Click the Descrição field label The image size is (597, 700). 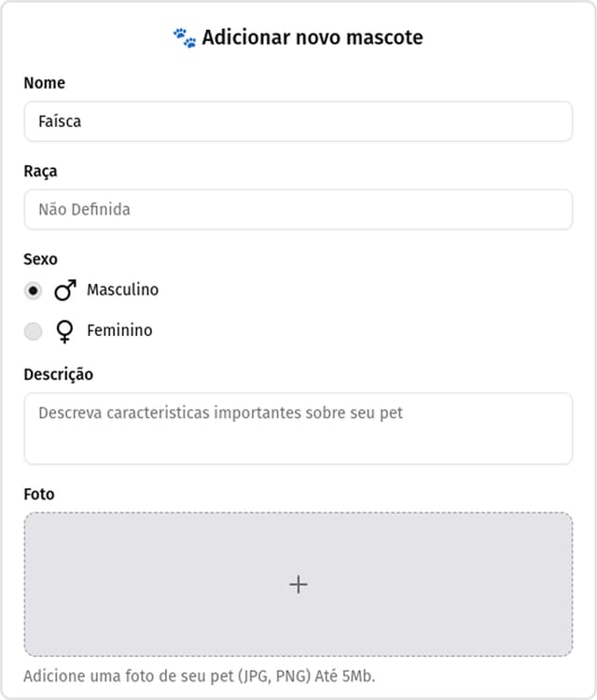point(59,374)
